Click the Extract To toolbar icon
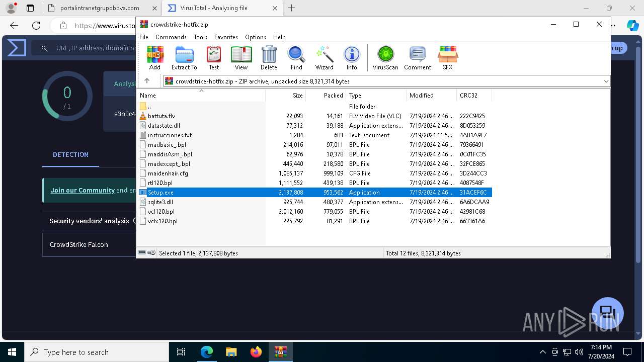 click(184, 58)
